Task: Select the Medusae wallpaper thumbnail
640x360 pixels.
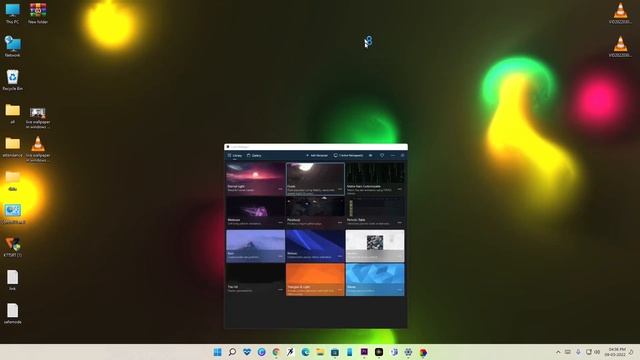Action: pyautogui.click(x=256, y=212)
